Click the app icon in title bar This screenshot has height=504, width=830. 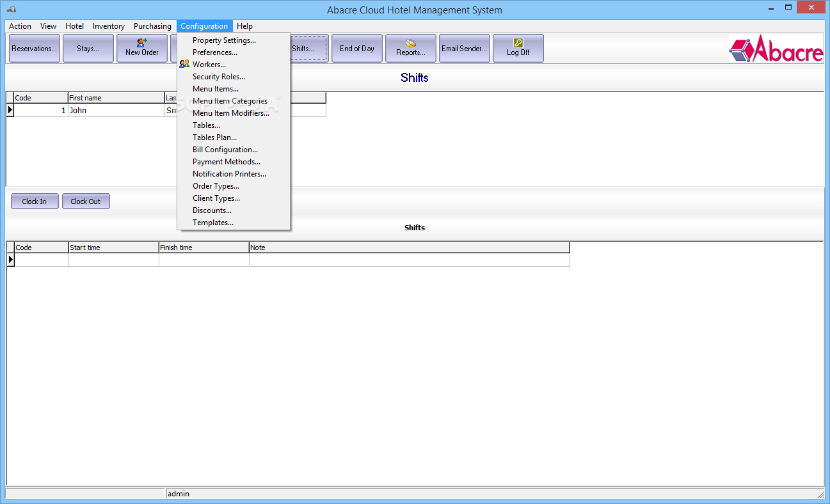point(12,10)
